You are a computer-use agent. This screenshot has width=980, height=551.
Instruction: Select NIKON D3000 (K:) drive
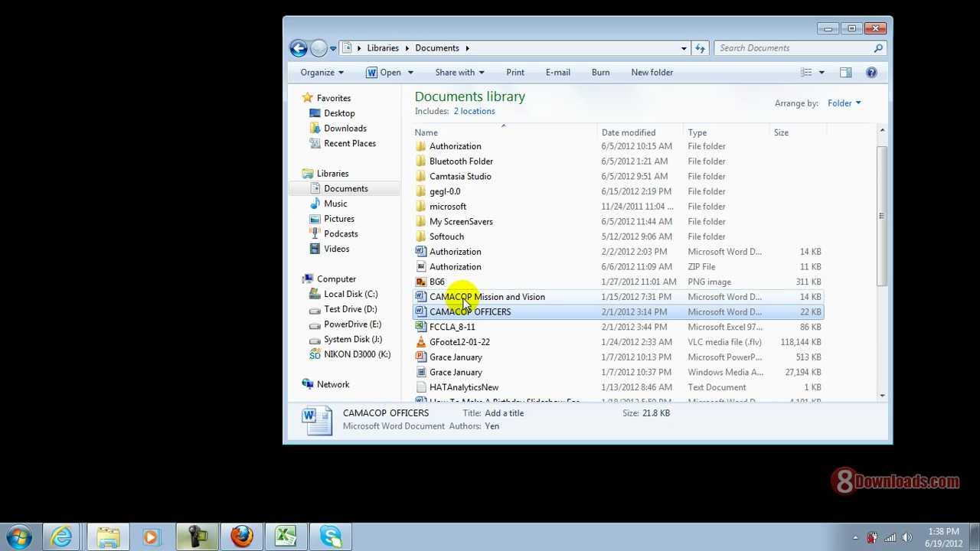(x=357, y=354)
